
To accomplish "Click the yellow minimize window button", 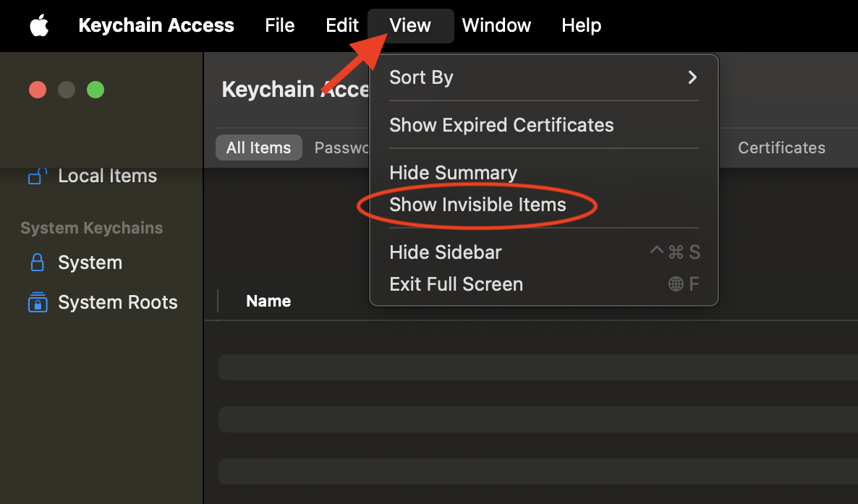I will click(67, 90).
